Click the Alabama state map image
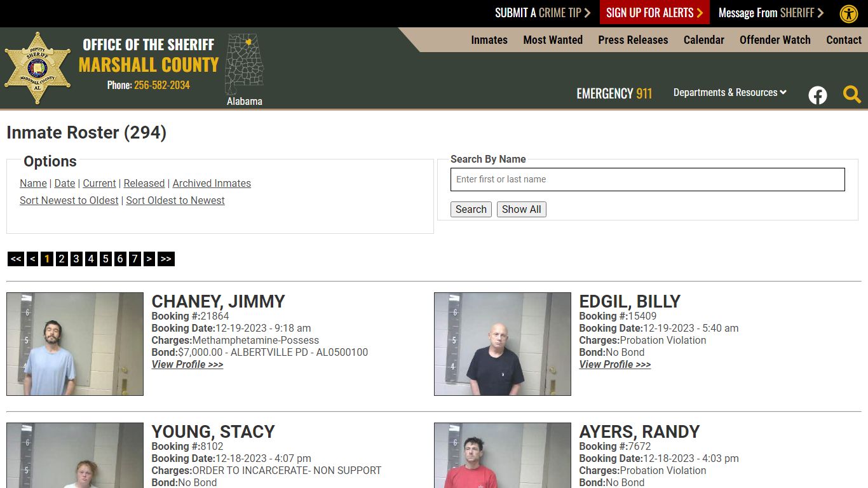868x488 pixels. [x=244, y=64]
